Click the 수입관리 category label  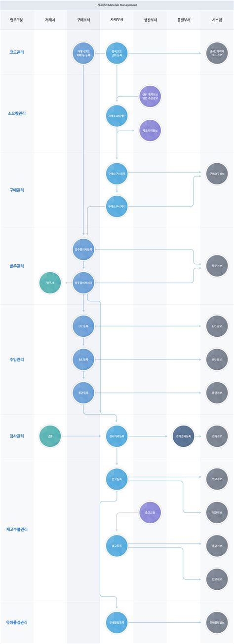click(x=17, y=359)
